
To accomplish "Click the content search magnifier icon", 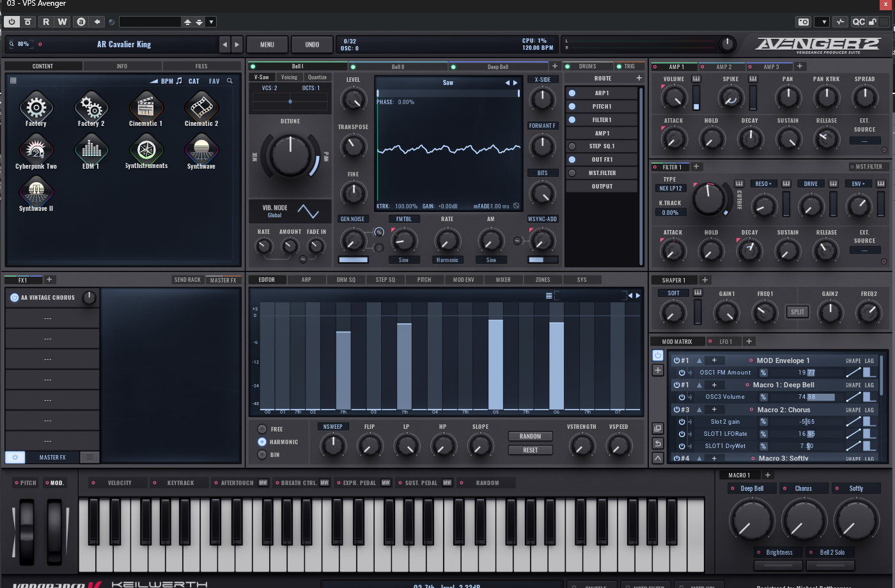I will pyautogui.click(x=230, y=81).
